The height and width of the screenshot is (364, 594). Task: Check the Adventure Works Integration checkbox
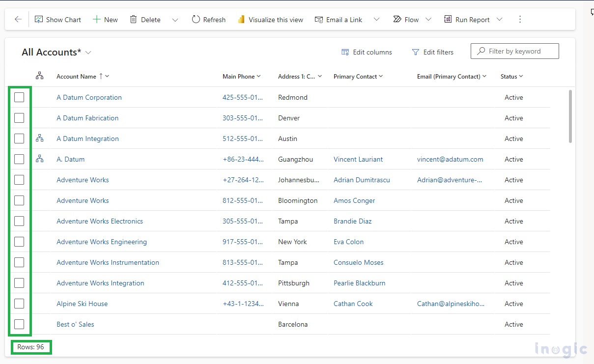click(x=19, y=283)
